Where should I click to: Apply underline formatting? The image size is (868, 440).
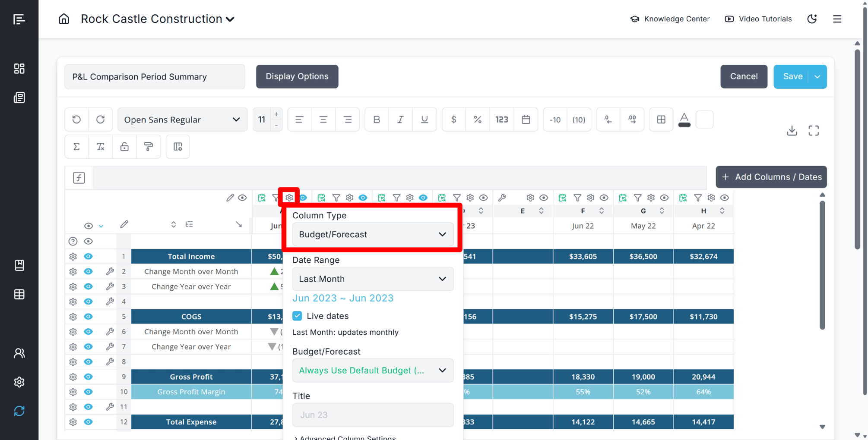coord(424,119)
